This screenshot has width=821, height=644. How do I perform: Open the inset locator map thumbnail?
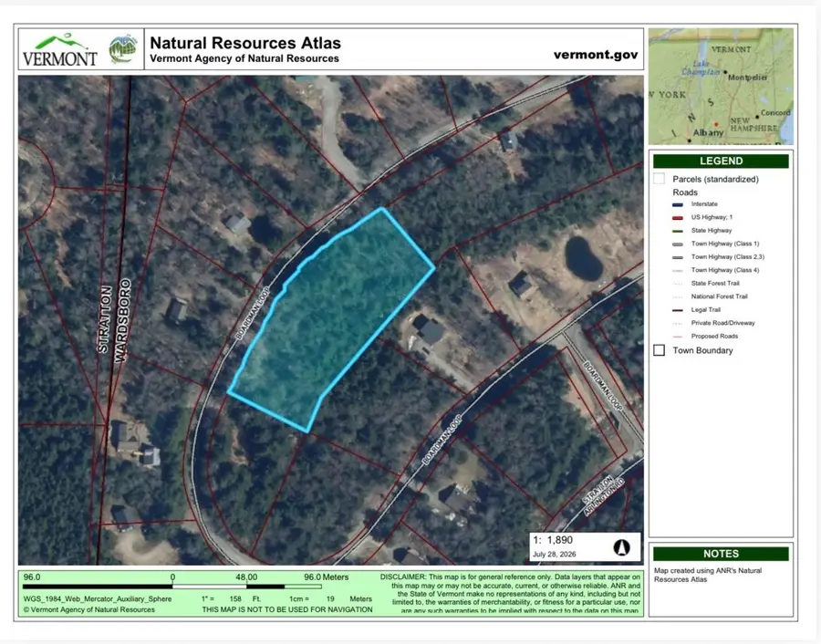pyautogui.click(x=721, y=87)
